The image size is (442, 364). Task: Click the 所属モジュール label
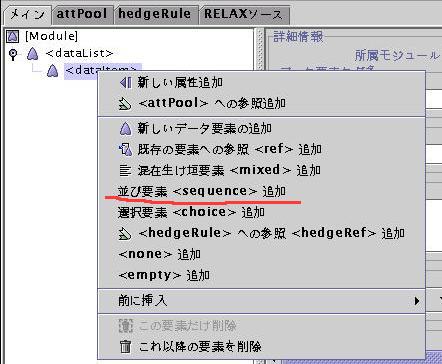pos(397,55)
